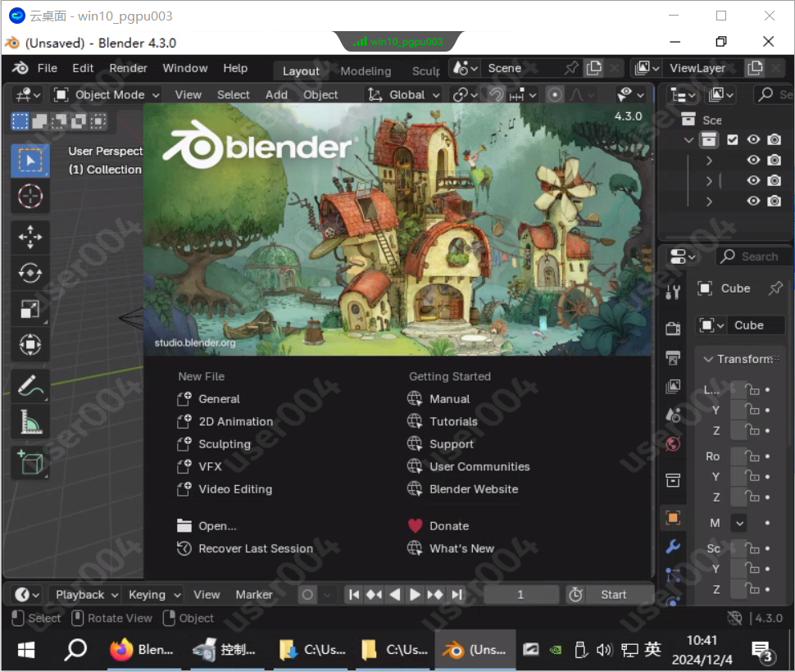Image resolution: width=795 pixels, height=672 pixels.
Task: Select the Cursor tool in toolbar
Action: point(30,196)
